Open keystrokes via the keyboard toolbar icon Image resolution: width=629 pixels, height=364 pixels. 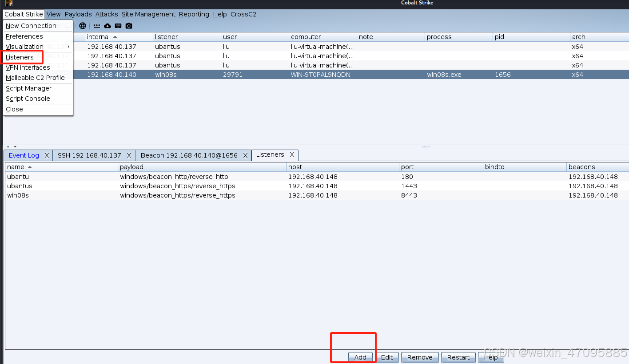pos(118,26)
